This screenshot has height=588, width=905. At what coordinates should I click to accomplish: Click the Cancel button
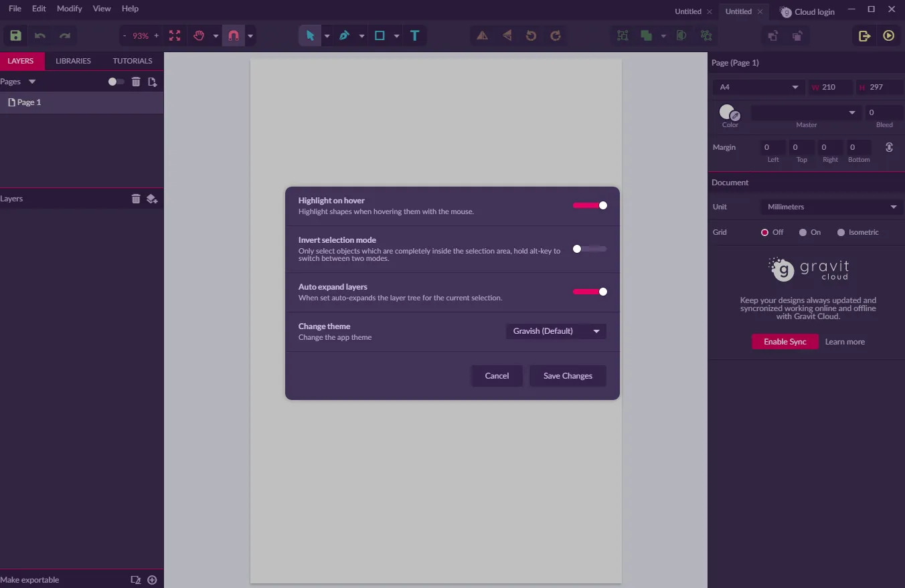(x=497, y=376)
